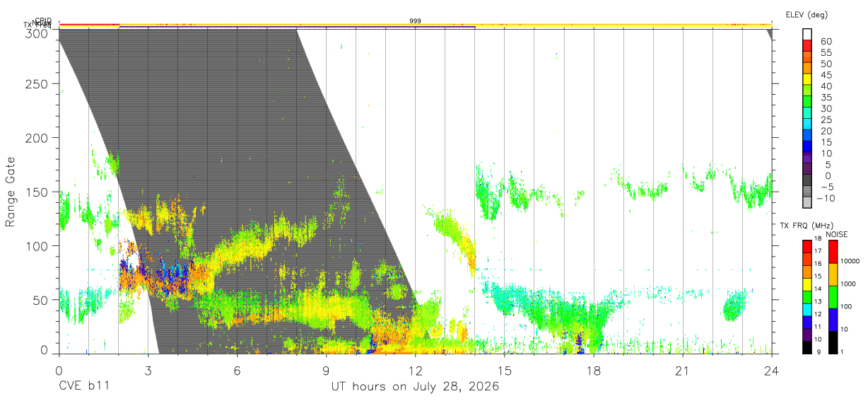Click the '55' label on ELEV scale
This screenshot has height=401, width=868.
point(826,52)
